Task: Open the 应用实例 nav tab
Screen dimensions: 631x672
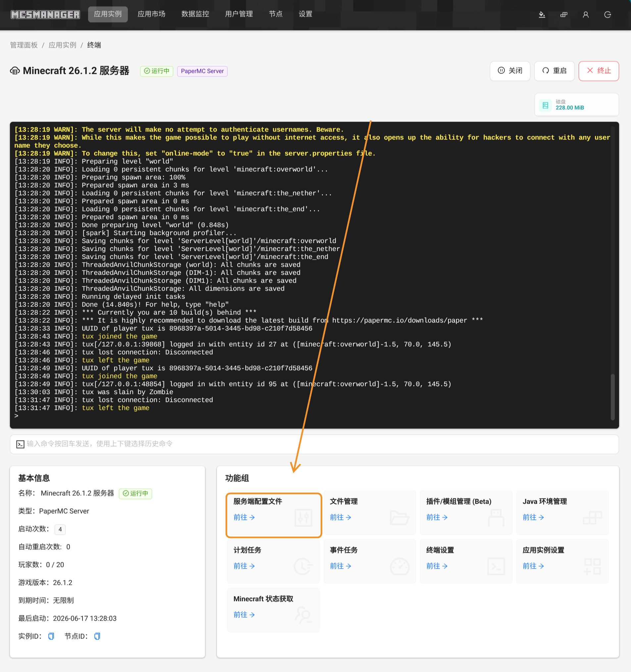Action: coord(108,14)
